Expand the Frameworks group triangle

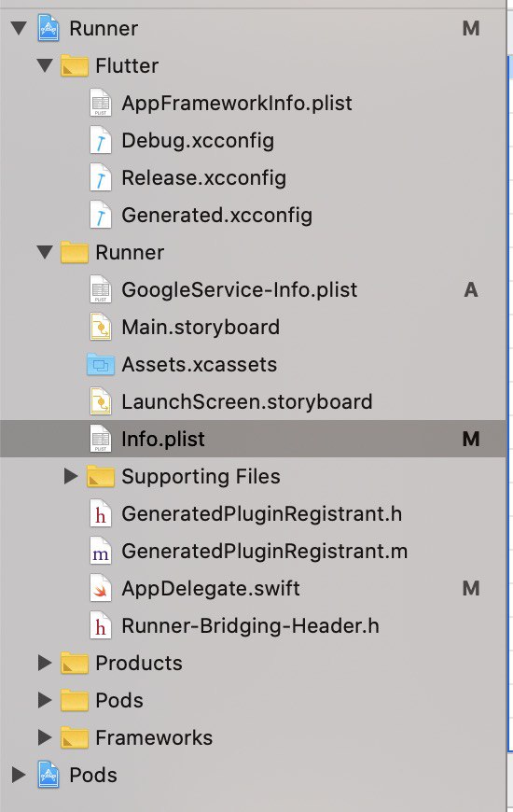(45, 737)
